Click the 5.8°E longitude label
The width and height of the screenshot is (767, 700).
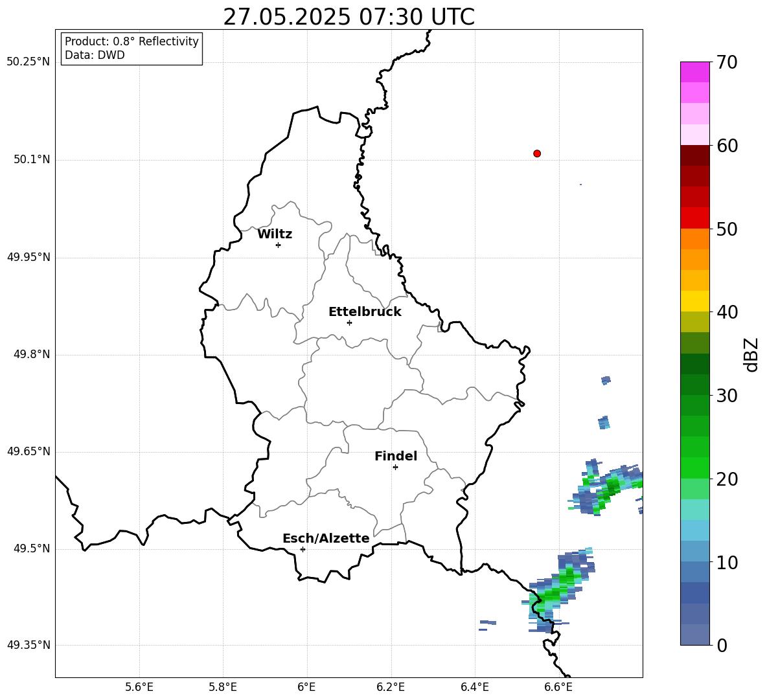click(223, 687)
